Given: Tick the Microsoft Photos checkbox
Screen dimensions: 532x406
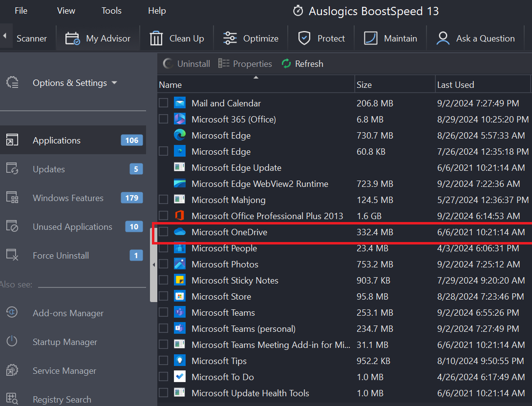Looking at the screenshot, I should [164, 264].
